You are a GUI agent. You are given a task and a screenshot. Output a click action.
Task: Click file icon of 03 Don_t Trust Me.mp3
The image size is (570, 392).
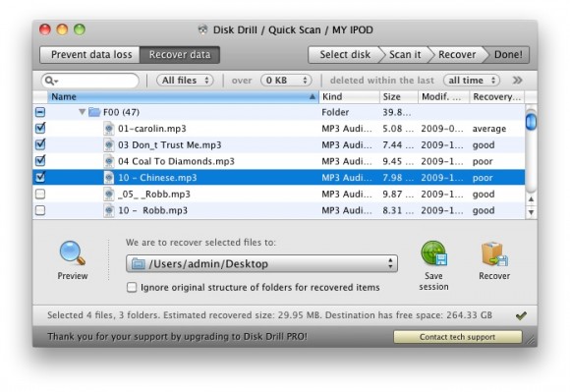pos(109,145)
